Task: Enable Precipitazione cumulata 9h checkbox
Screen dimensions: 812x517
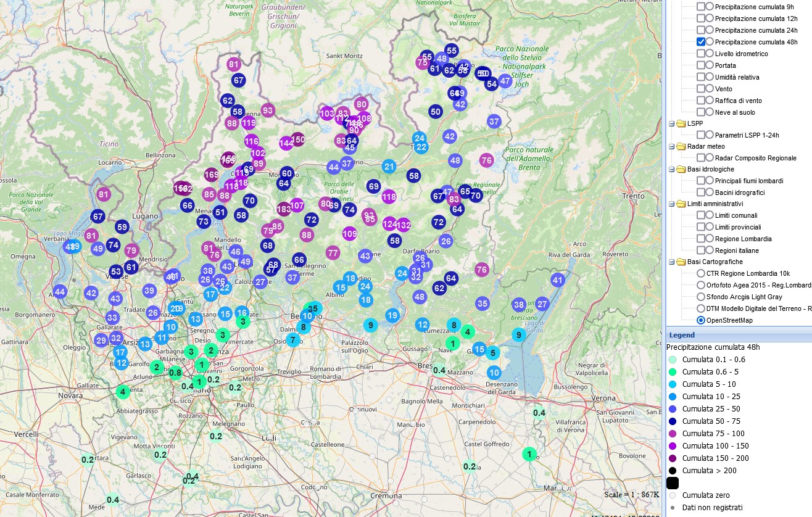Action: click(x=701, y=6)
